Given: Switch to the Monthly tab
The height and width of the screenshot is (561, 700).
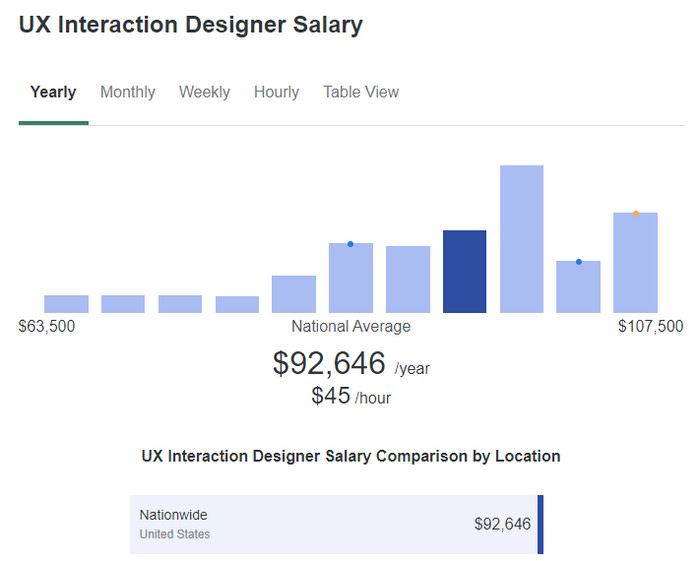Looking at the screenshot, I should 127,92.
